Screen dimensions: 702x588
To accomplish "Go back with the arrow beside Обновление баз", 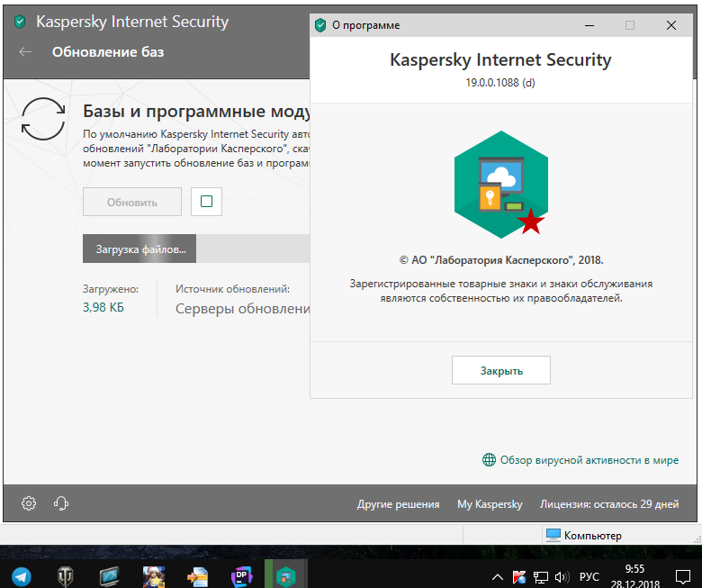I will 25,52.
